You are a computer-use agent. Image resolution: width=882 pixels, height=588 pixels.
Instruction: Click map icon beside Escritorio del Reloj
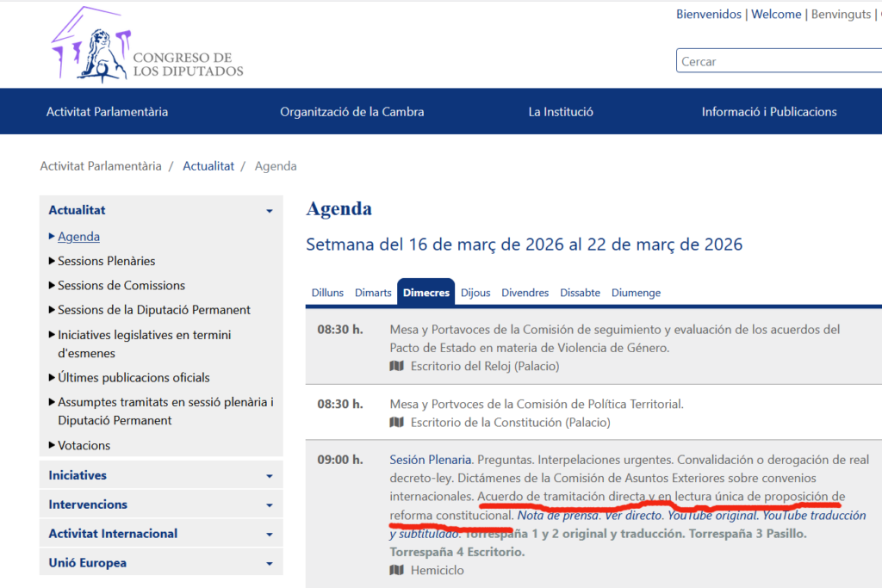pos(396,366)
